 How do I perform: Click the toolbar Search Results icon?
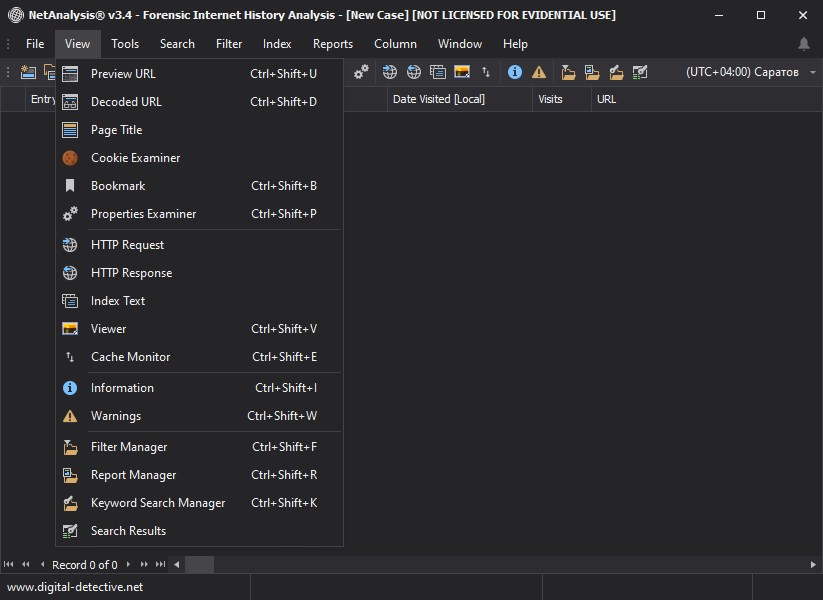click(640, 72)
